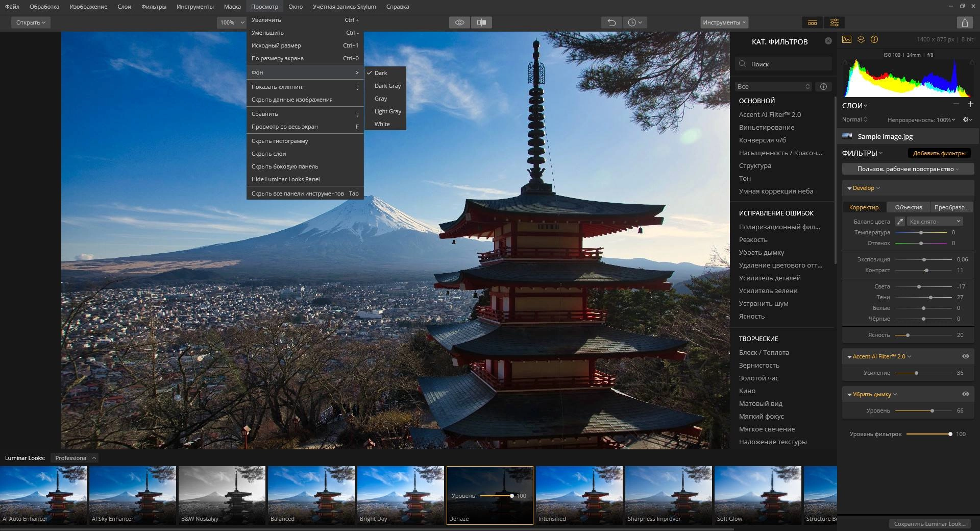
Task: Toggle the Luminar Looks panel icon
Action: [x=813, y=22]
